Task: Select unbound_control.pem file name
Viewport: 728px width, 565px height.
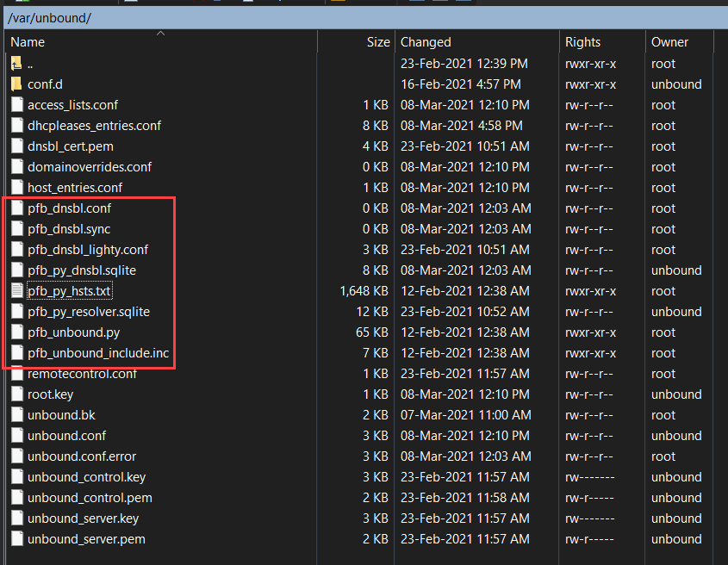Action: (x=90, y=498)
